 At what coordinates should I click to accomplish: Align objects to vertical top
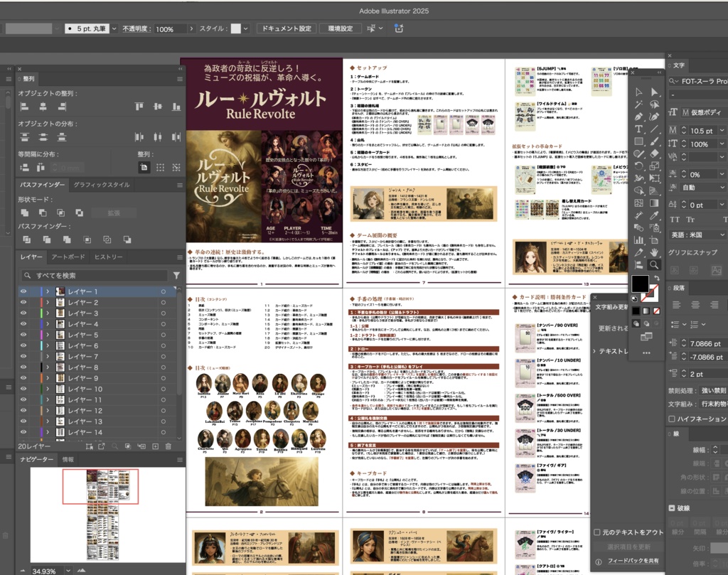pos(139,107)
